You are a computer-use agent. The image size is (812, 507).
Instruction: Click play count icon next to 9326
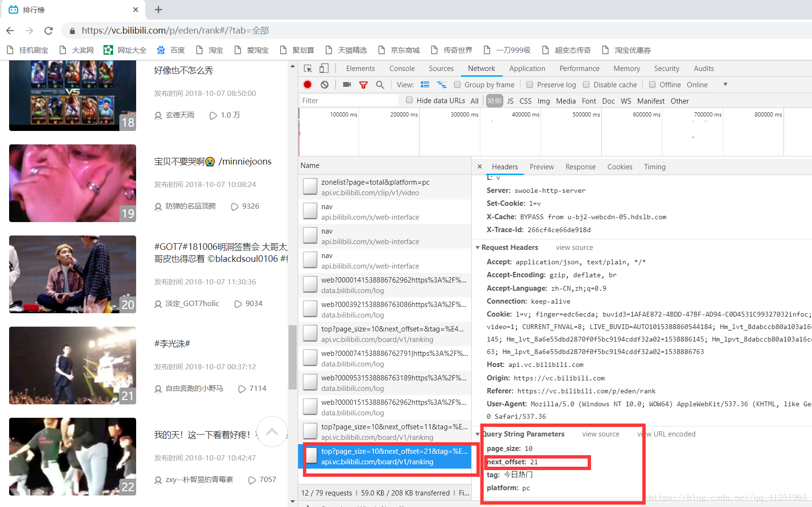(235, 207)
